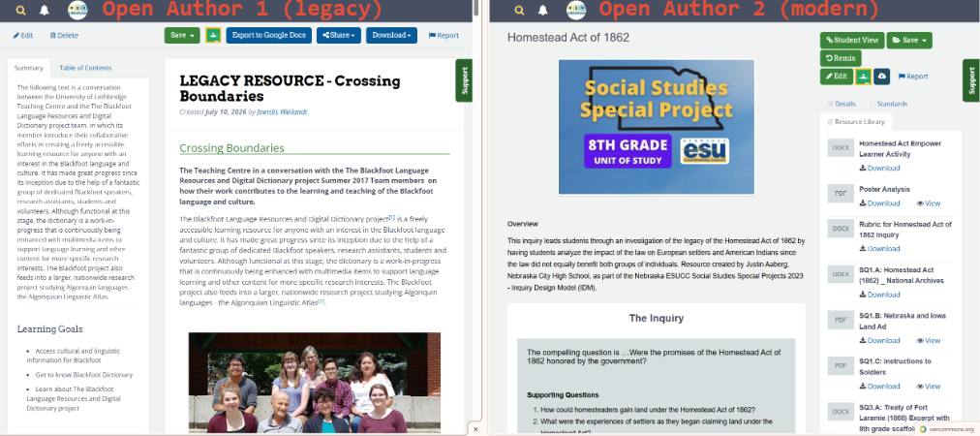Click 'Get to know Blackfoot Dictionary' goal
The width and height of the screenshot is (980, 436).
coord(84,375)
